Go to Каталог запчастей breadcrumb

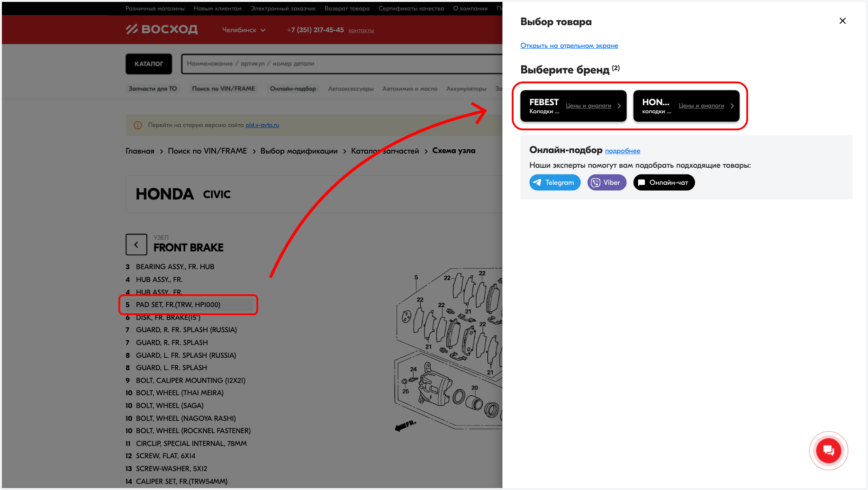385,151
